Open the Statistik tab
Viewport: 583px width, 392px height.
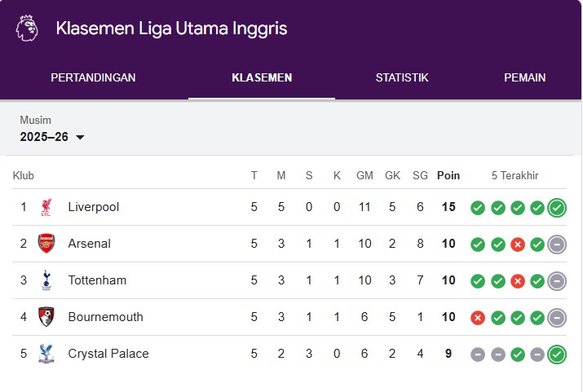(402, 78)
